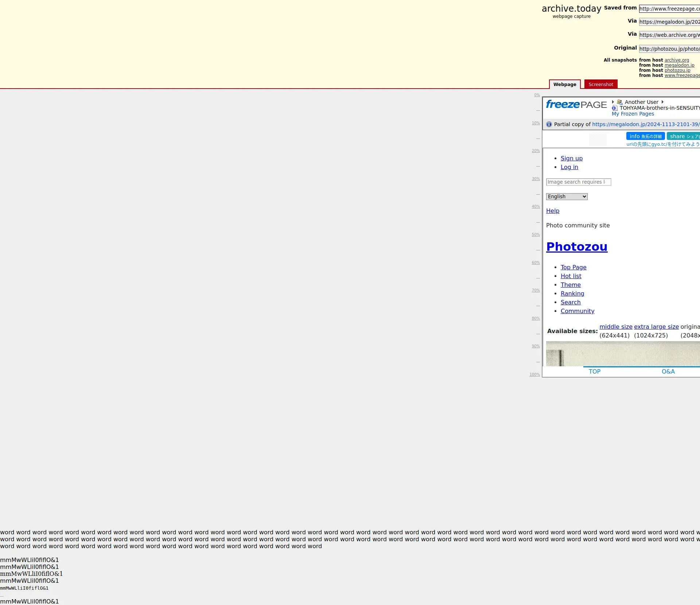
Task: Go to Top Page
Action: [573, 267]
